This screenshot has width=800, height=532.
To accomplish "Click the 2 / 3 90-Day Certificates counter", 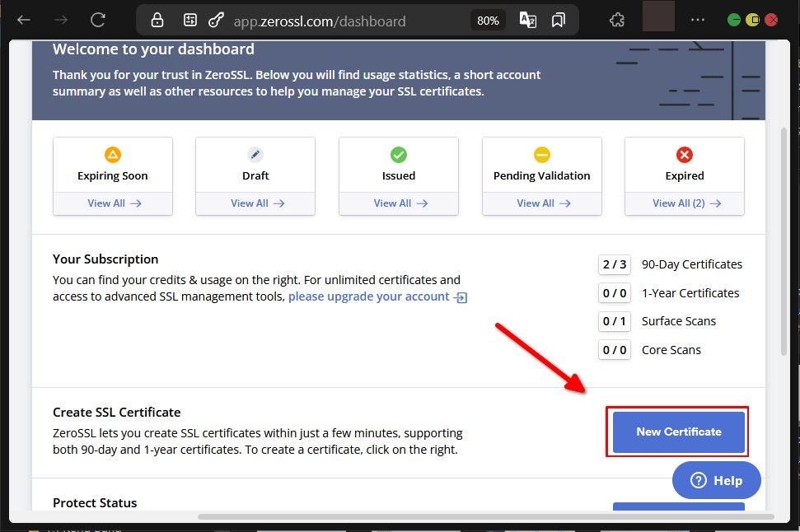I will pyautogui.click(x=615, y=264).
